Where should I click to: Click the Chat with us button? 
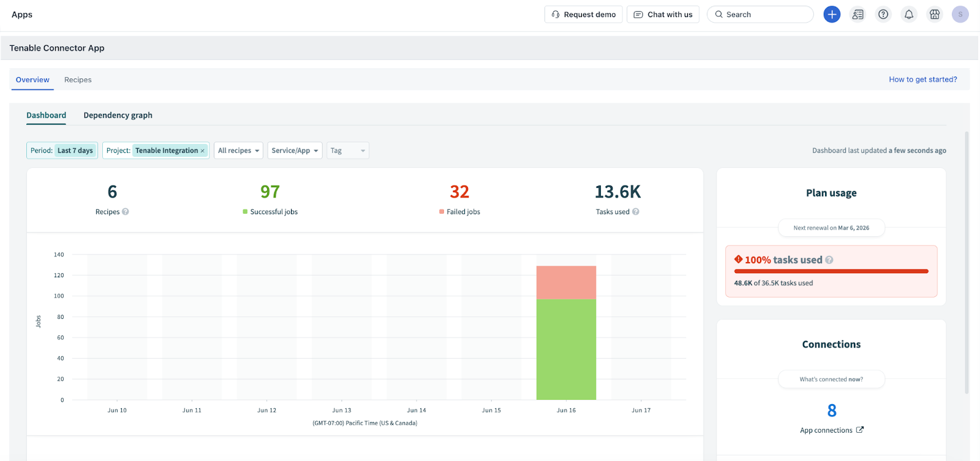click(663, 14)
